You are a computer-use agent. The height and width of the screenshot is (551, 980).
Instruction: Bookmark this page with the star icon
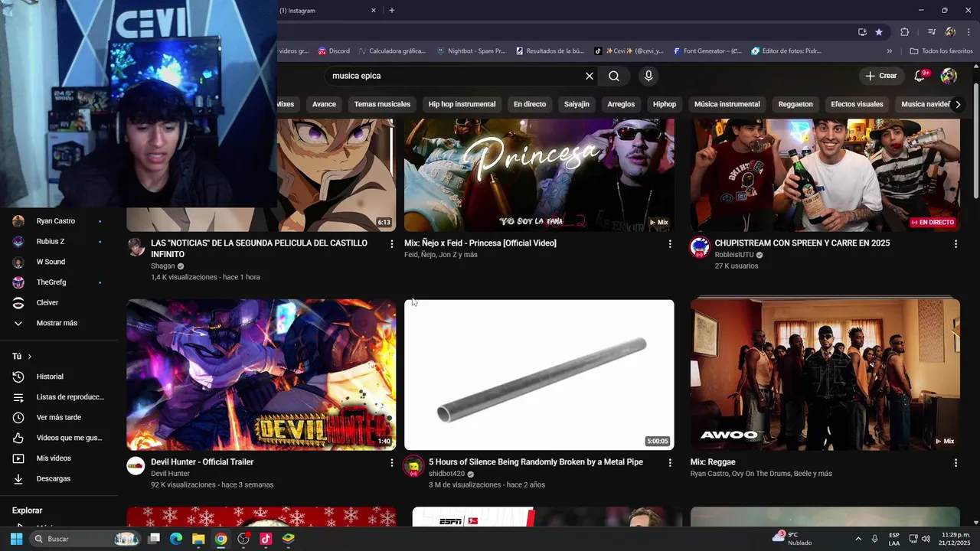click(x=879, y=32)
